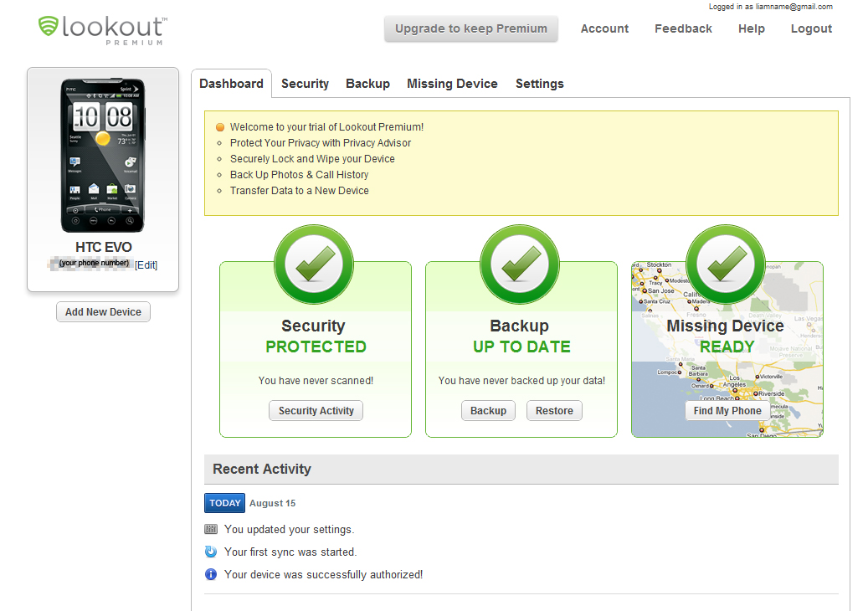Open Security Activity
Screen dimensions: 868x611
[x=316, y=411]
